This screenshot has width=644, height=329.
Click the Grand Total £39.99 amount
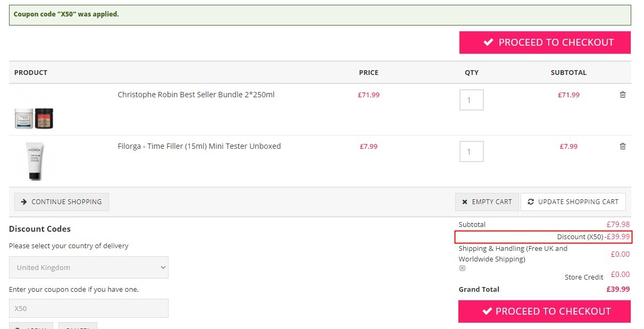(618, 289)
